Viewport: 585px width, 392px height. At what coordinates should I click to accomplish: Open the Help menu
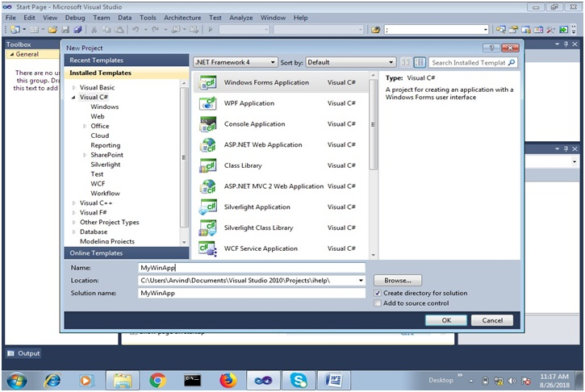[x=300, y=18]
